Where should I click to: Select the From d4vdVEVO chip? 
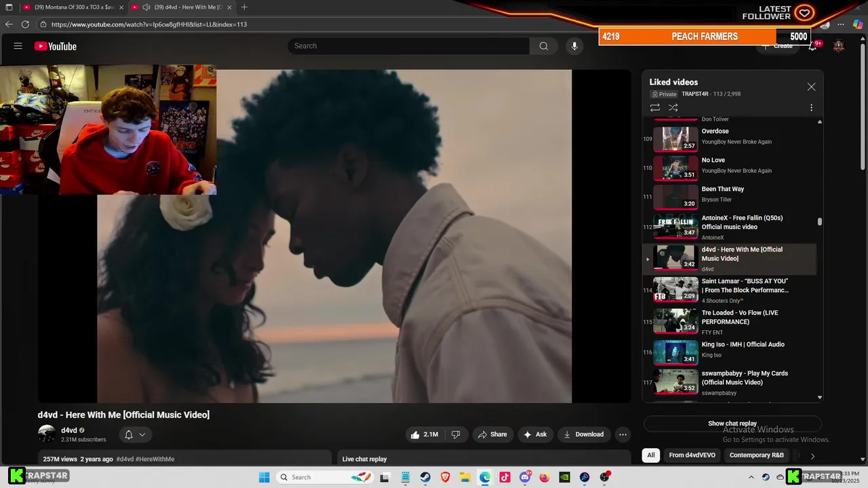[x=692, y=455]
